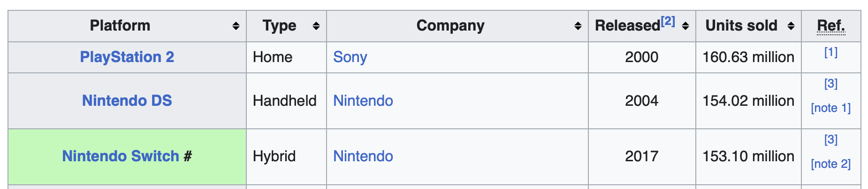This screenshot has width=868, height=189.
Task: Sort by Company using arrow icon
Action: (578, 26)
